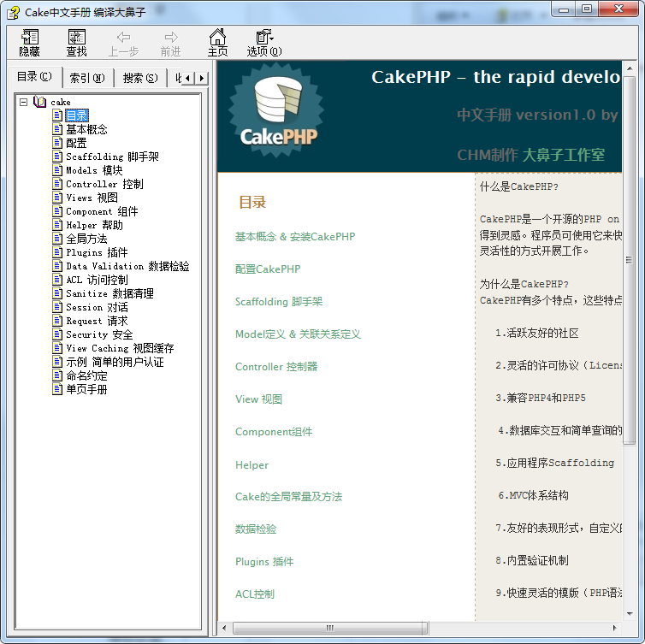Collapse the cake root tree node
This screenshot has width=645, height=644.
coord(24,102)
